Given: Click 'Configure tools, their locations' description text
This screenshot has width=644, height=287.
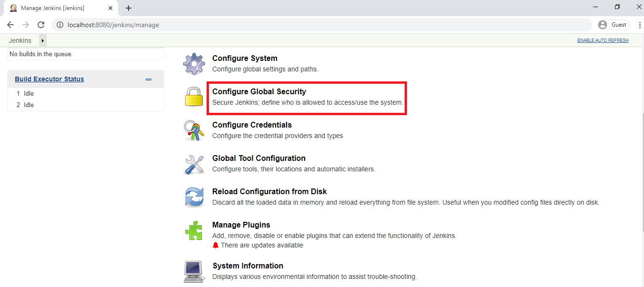Looking at the screenshot, I should [294, 169].
